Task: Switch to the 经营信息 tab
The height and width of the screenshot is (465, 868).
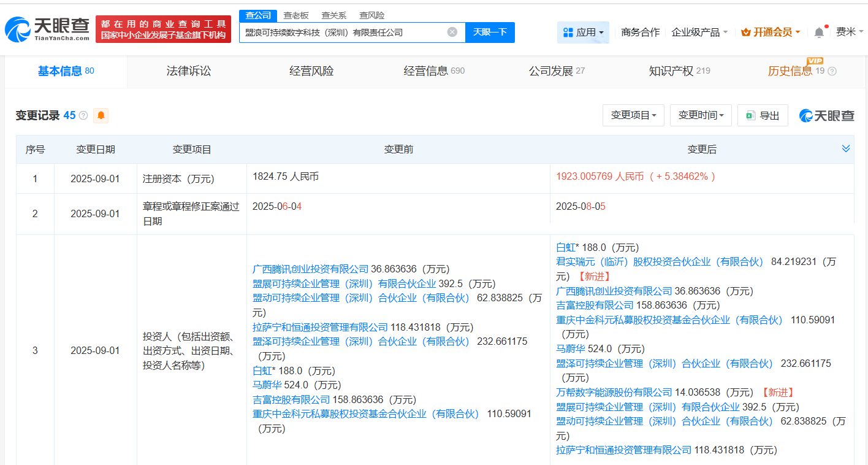Action: pos(434,71)
